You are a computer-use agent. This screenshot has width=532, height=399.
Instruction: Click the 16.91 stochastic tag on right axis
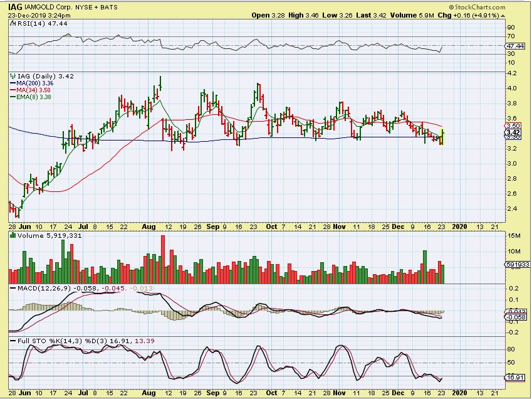pos(516,377)
